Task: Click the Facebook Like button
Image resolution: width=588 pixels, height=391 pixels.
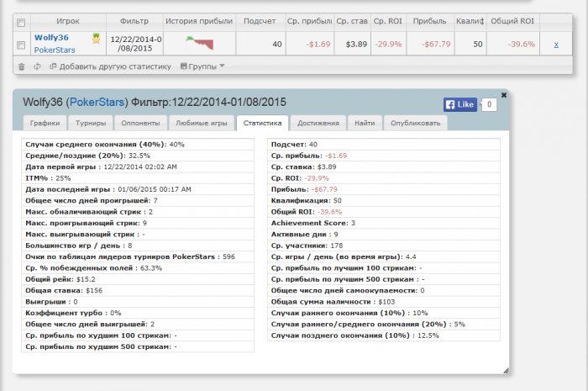Action: (460, 104)
